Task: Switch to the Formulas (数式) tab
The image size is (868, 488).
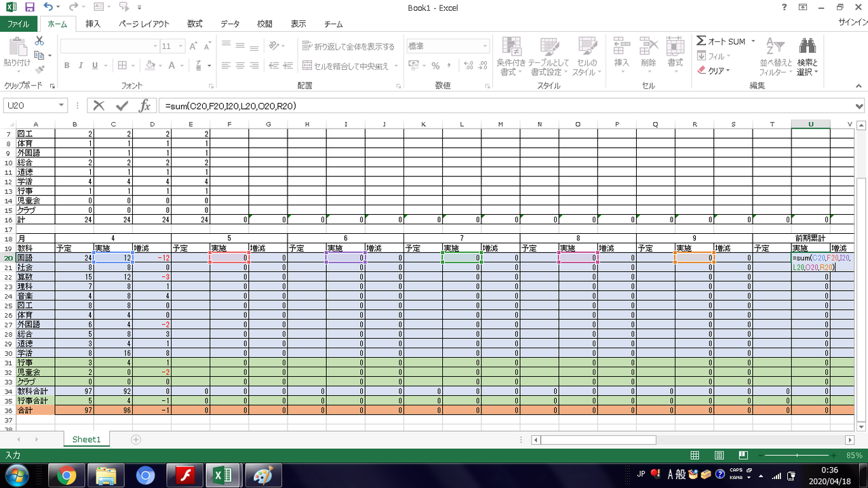Action: [x=195, y=24]
